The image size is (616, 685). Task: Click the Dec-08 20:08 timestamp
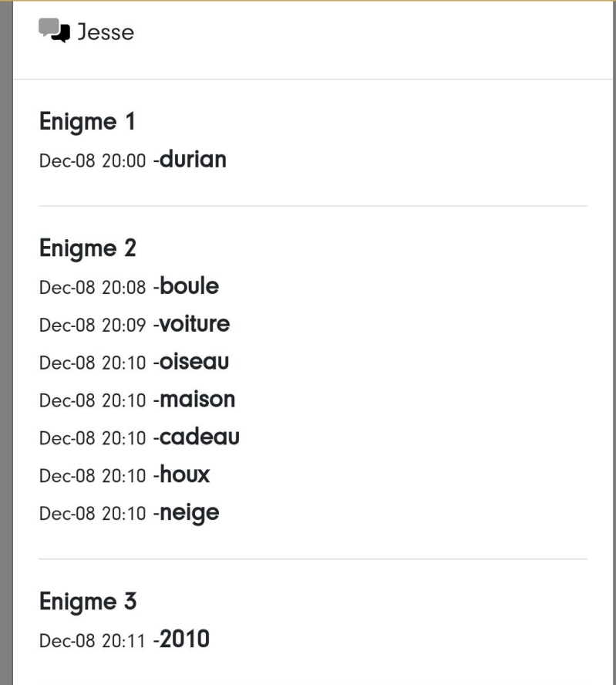(92, 288)
